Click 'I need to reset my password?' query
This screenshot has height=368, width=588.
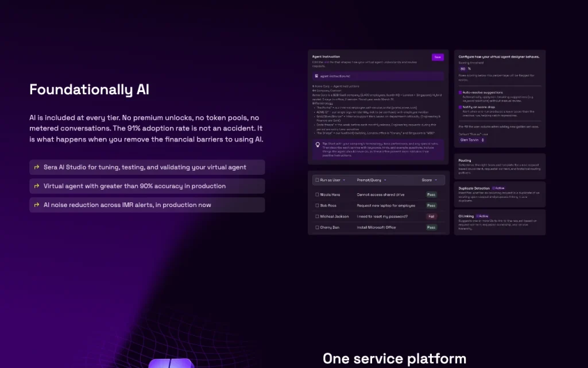point(382,216)
